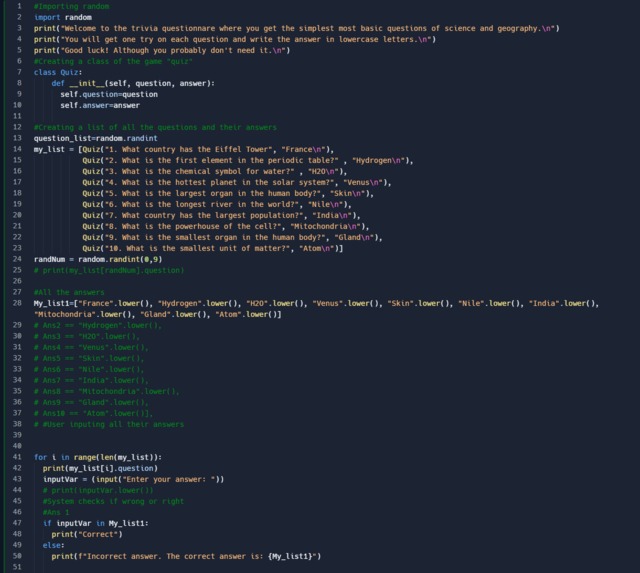
Task: Click the 'largest organ in the human body' question
Action: coord(213,193)
